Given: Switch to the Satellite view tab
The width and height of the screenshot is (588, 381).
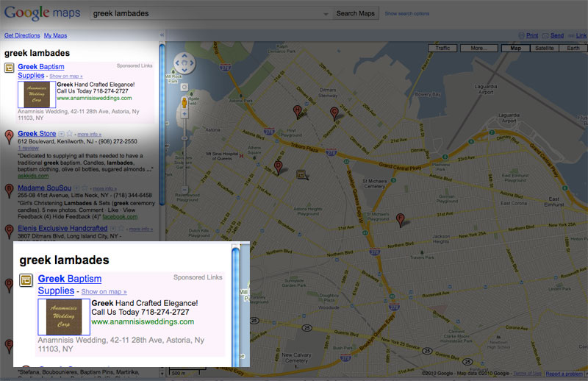Looking at the screenshot, I should [545, 48].
